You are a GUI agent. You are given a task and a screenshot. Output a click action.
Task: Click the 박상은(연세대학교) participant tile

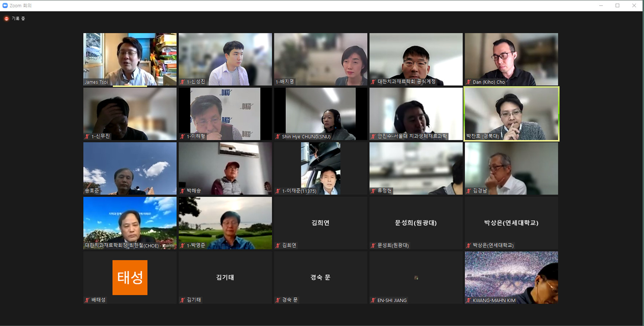[x=511, y=222]
